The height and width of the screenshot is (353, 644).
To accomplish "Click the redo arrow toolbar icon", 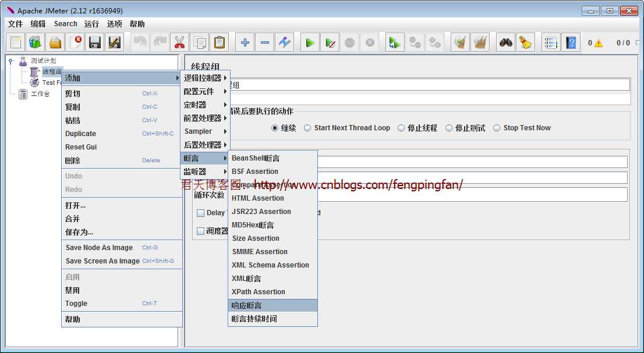I will [160, 42].
